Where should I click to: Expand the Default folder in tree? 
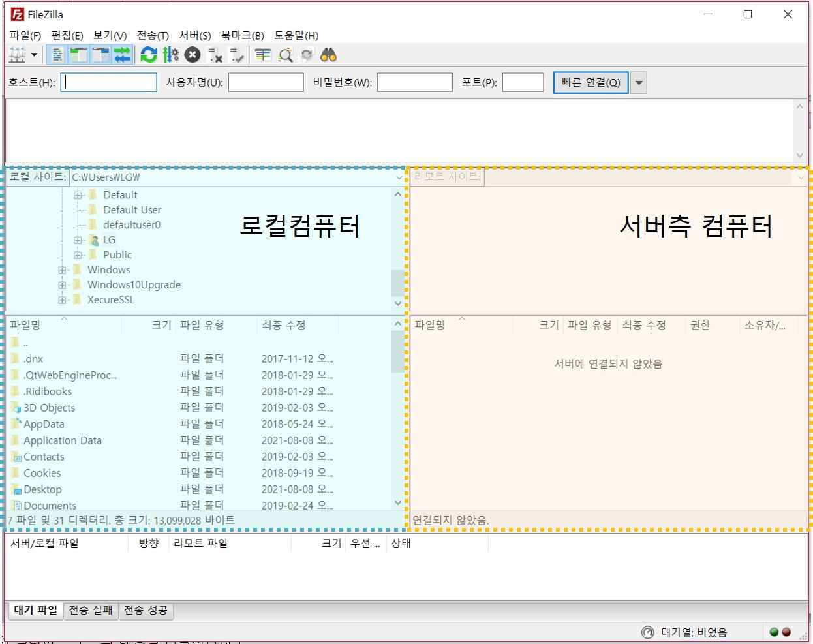[78, 195]
